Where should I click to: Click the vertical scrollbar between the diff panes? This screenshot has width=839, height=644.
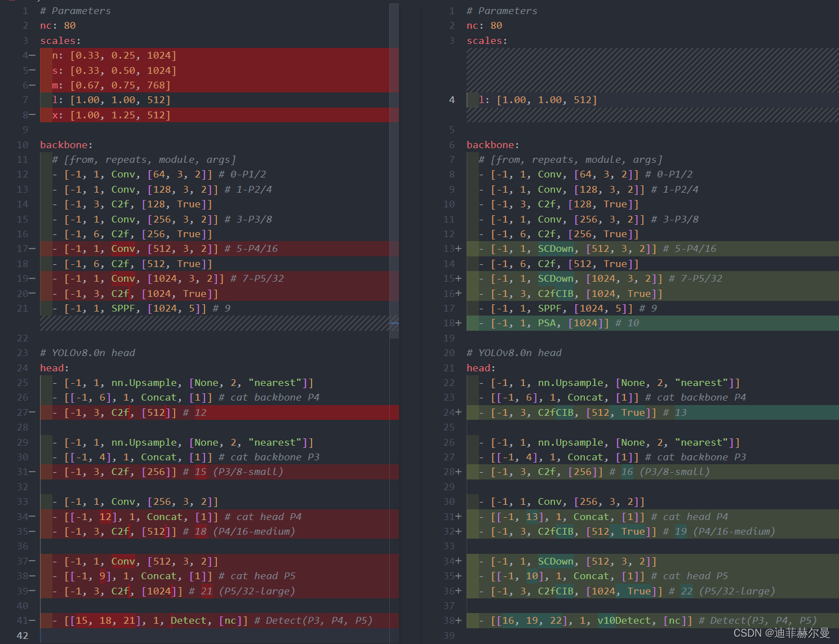tap(394, 171)
